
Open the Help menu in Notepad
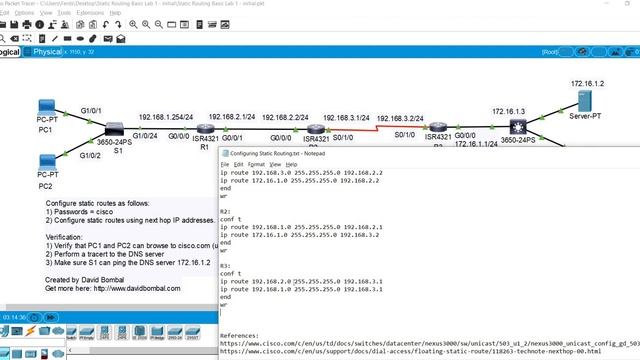tap(291, 164)
